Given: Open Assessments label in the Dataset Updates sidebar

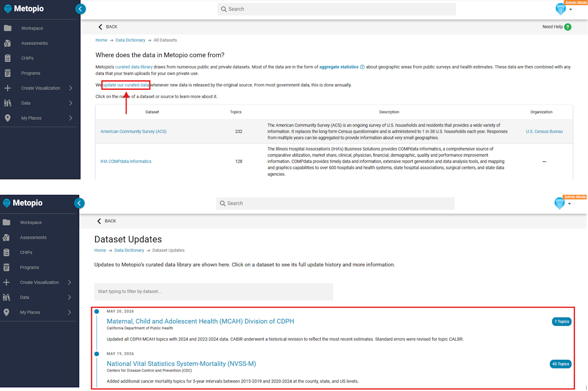Looking at the screenshot, I should point(33,238).
